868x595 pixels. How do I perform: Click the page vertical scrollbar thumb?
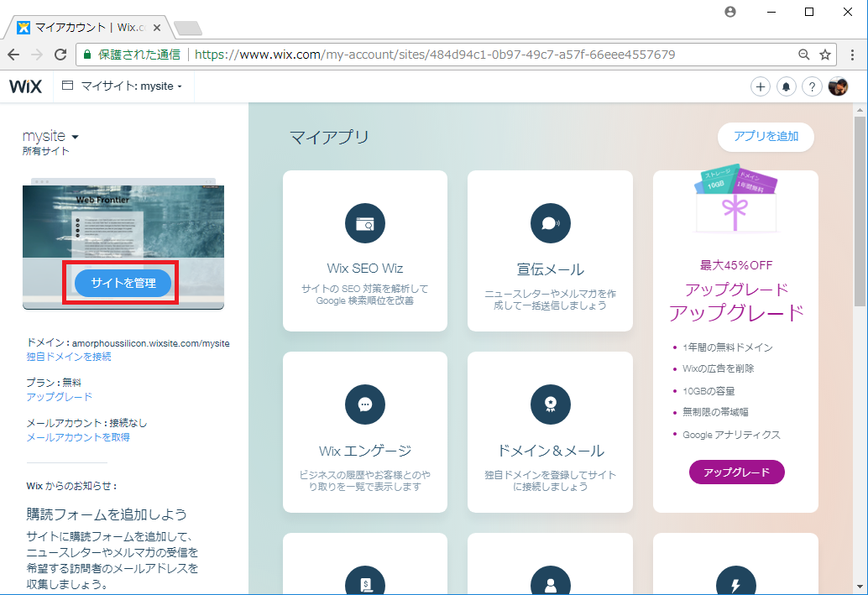[x=859, y=211]
